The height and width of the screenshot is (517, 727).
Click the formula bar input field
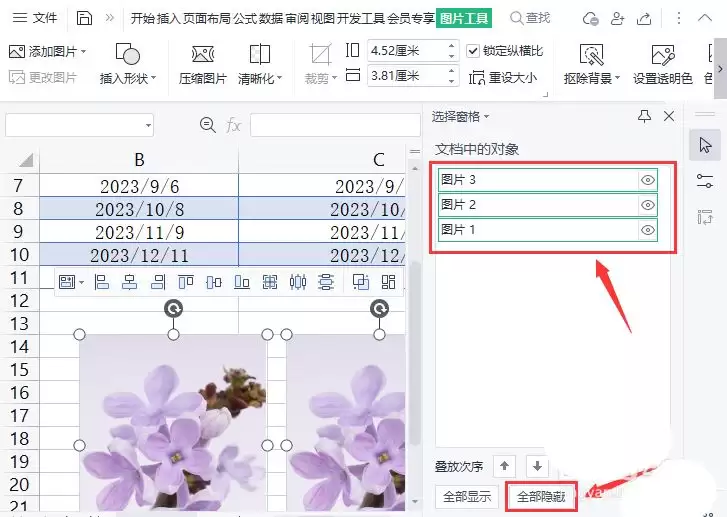[x=335, y=125]
